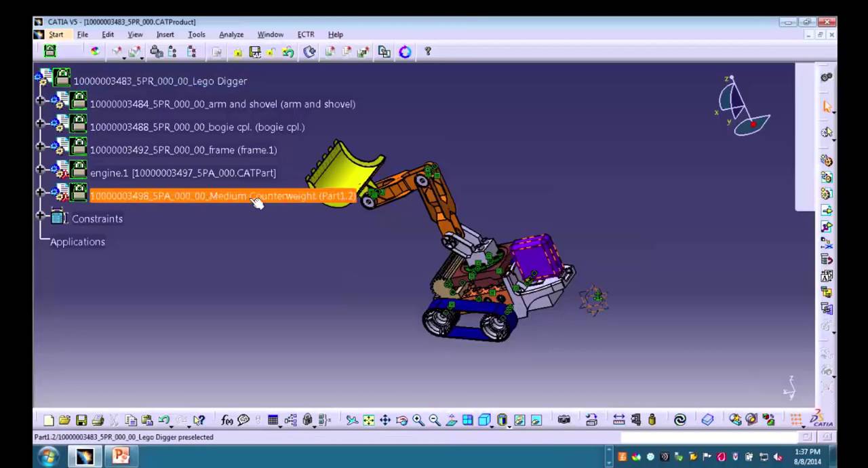Image resolution: width=868 pixels, height=468 pixels.
Task: Expand the frame (frame.1) tree node
Action: click(x=41, y=146)
